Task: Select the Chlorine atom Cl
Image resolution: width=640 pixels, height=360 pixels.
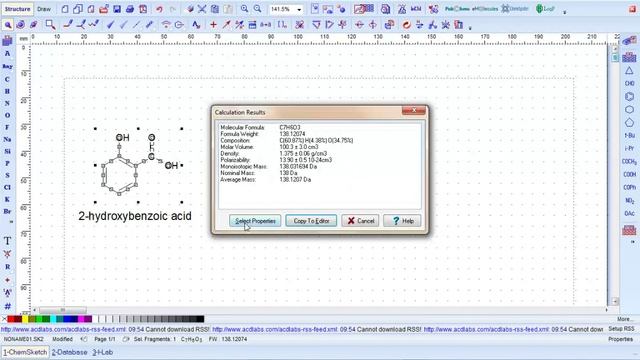Action: tap(7, 187)
